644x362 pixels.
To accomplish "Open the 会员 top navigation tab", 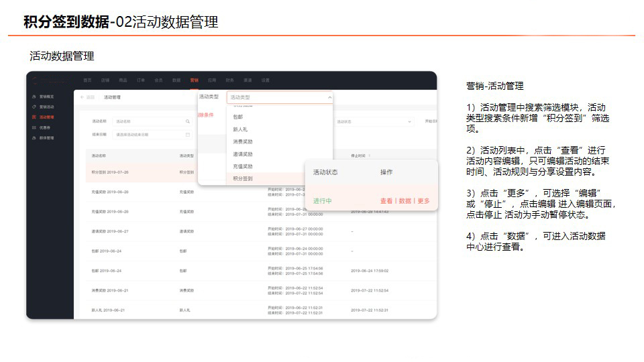I will tap(158, 80).
